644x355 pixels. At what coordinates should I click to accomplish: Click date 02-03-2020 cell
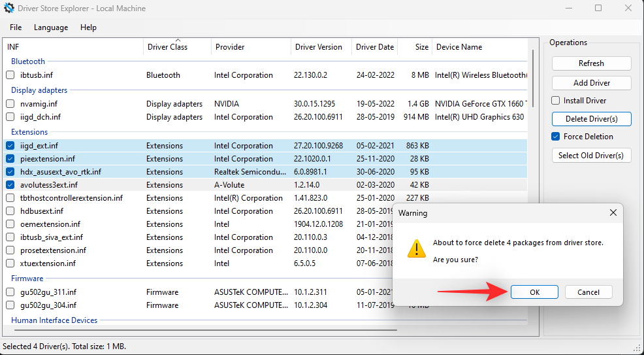[376, 185]
